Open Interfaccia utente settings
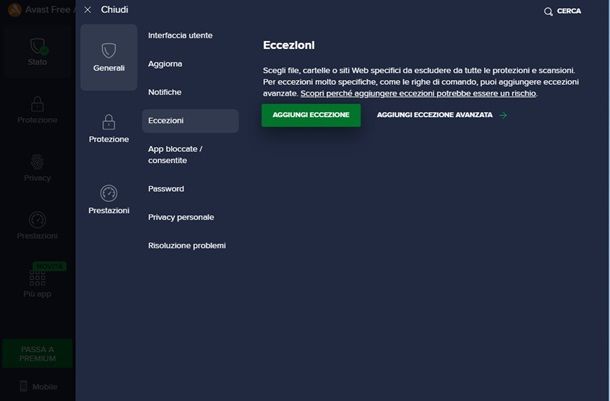The width and height of the screenshot is (610, 401). coord(180,35)
